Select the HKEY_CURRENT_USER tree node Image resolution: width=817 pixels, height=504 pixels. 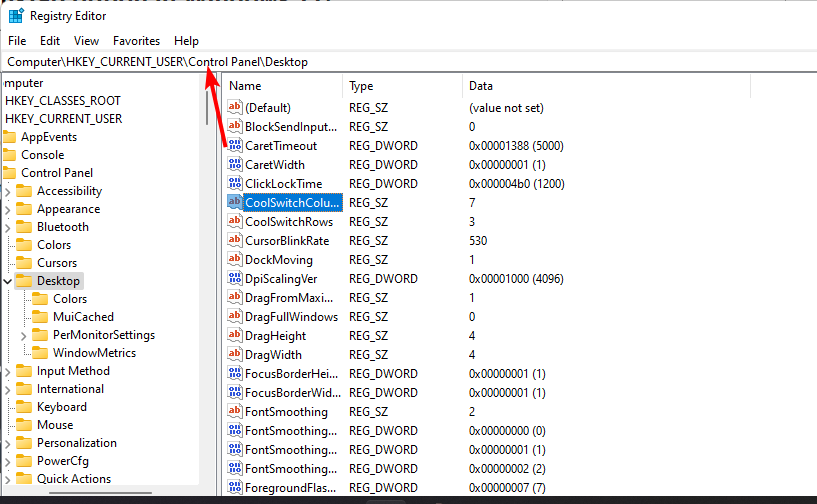pyautogui.click(x=64, y=119)
